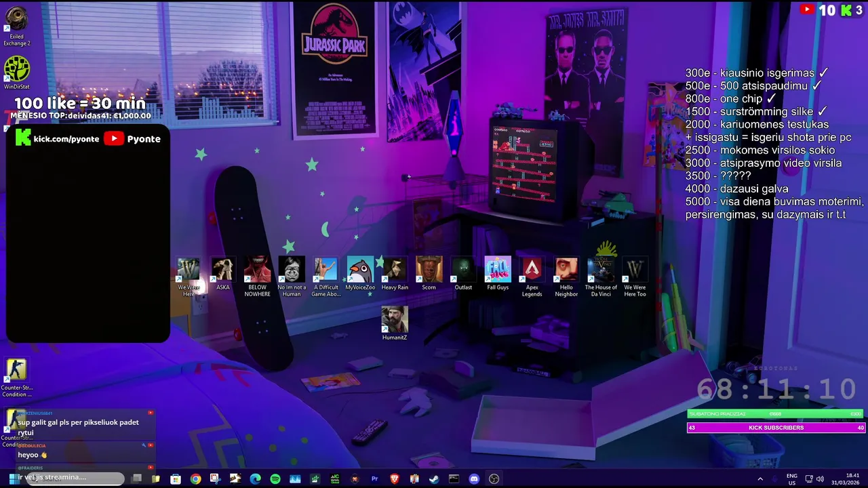Select the Hello Neighbor icon
The height and width of the screenshot is (488, 868).
coord(566,277)
